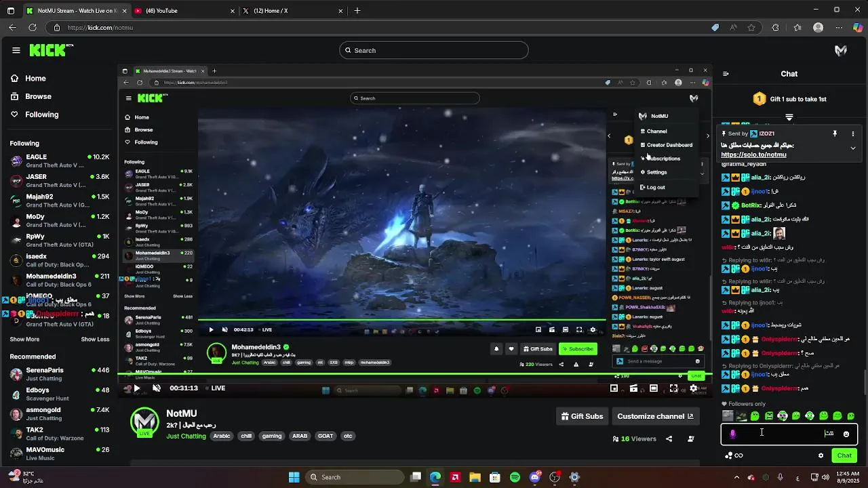Open the Just Chatting category link
The image size is (868, 488).
tap(186, 436)
